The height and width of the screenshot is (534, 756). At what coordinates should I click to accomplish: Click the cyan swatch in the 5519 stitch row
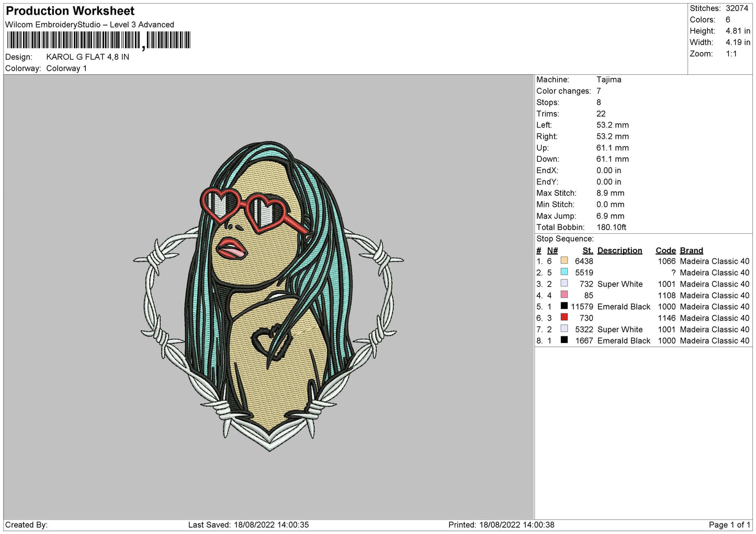click(x=564, y=272)
